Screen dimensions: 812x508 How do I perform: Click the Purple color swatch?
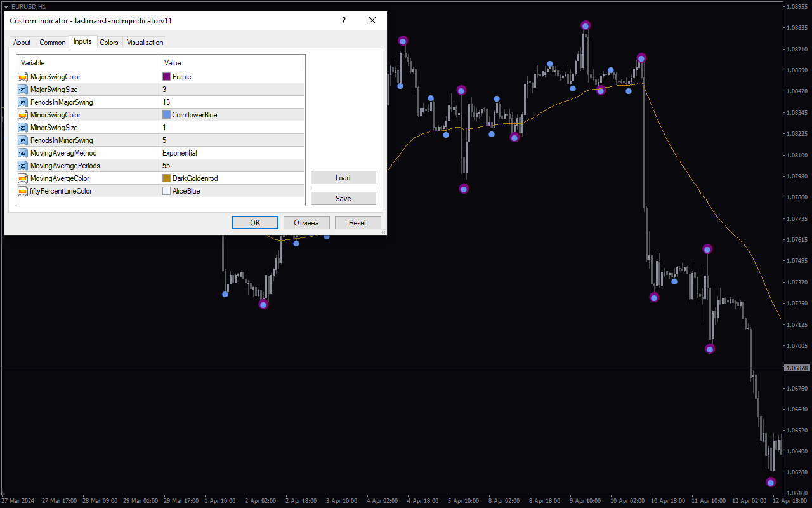click(167, 77)
